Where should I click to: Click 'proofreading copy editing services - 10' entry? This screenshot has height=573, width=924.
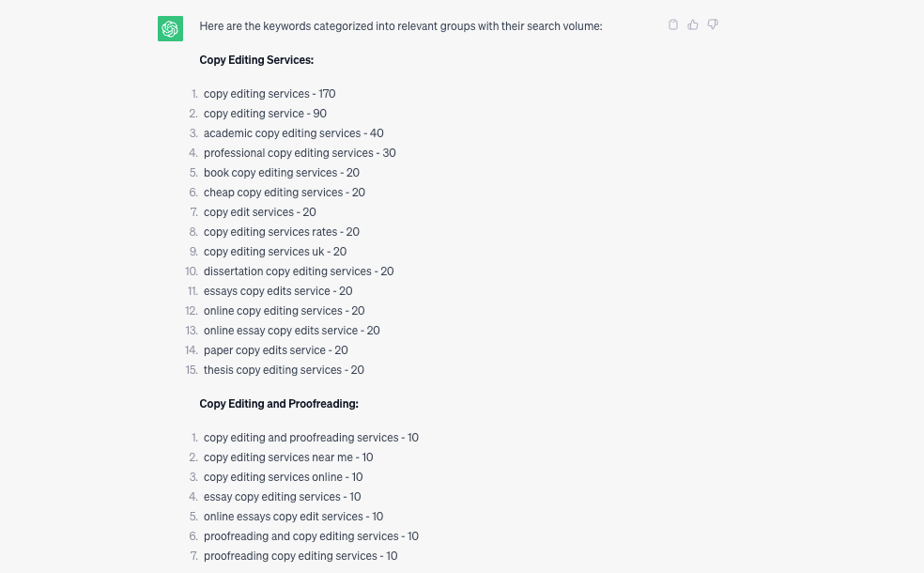pyautogui.click(x=300, y=556)
